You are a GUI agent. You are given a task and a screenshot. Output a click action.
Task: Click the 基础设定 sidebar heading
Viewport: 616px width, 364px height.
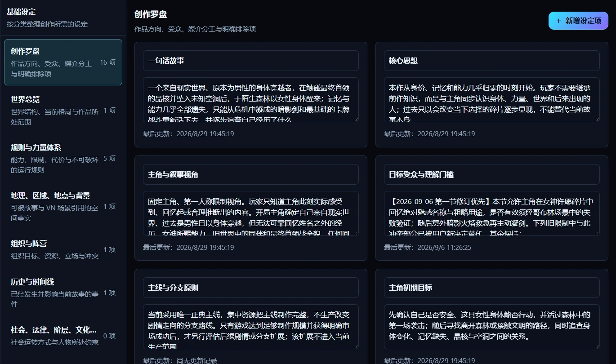[x=21, y=12]
